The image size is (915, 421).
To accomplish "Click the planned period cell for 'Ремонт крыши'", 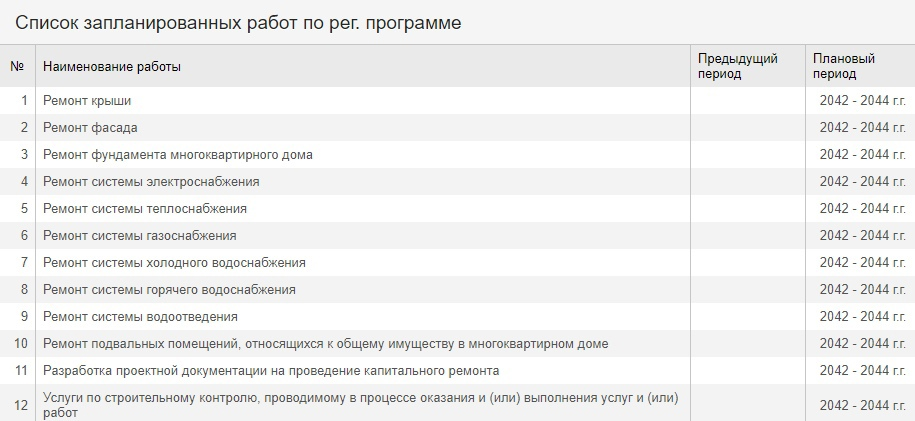I will 861,101.
